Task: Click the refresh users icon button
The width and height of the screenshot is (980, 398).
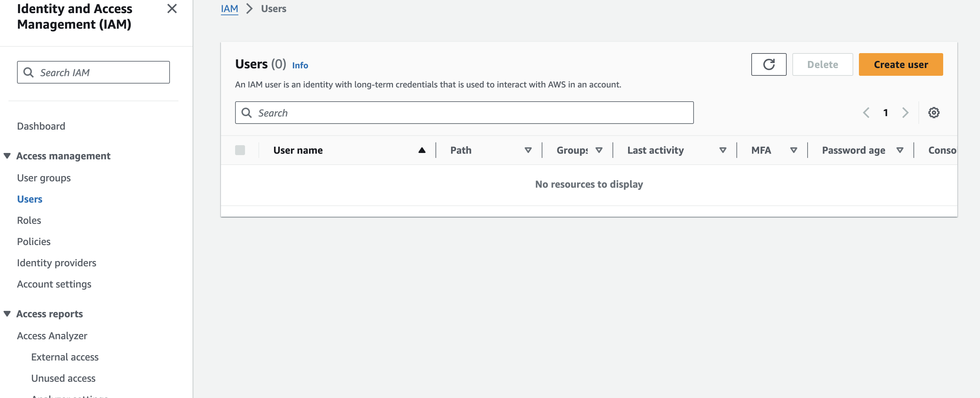Action: (769, 64)
